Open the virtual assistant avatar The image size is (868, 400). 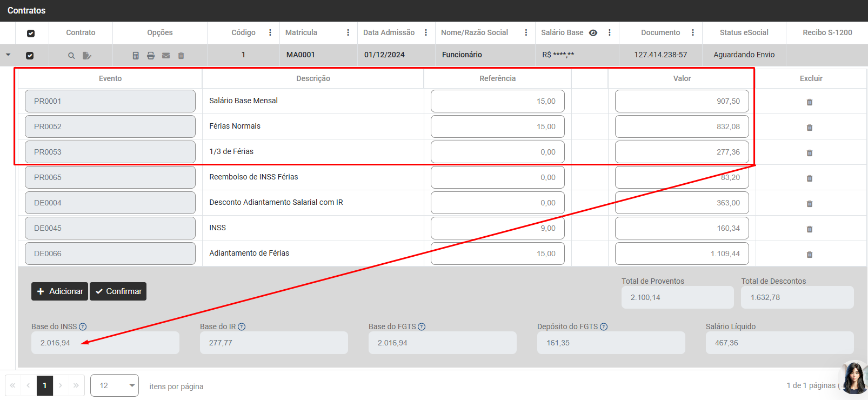coord(854,377)
